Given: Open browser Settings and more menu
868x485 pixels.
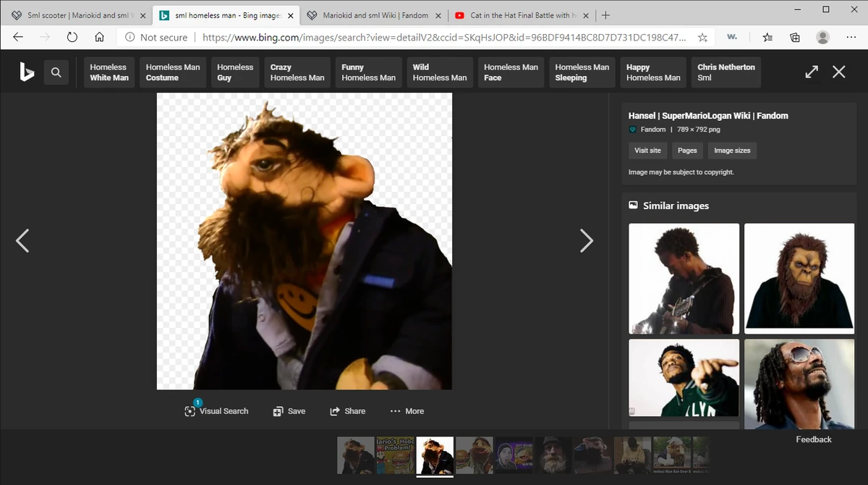Looking at the screenshot, I should point(851,37).
